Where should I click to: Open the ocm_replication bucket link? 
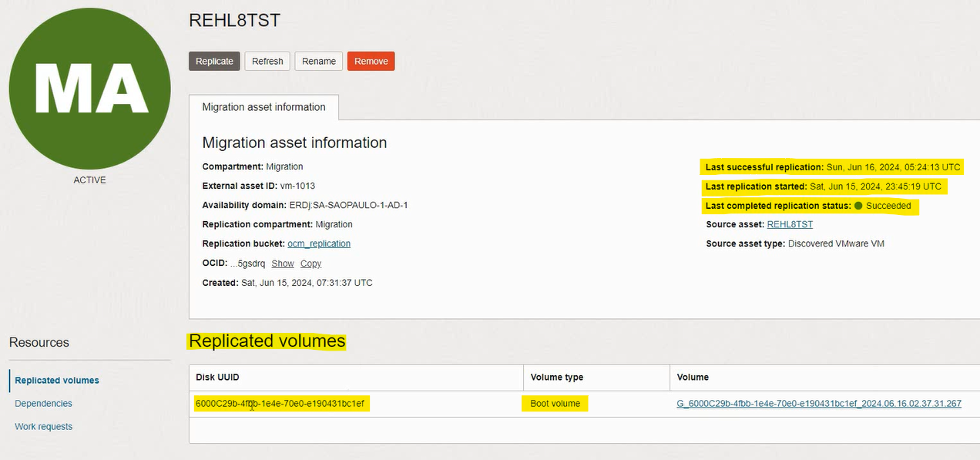(319, 243)
